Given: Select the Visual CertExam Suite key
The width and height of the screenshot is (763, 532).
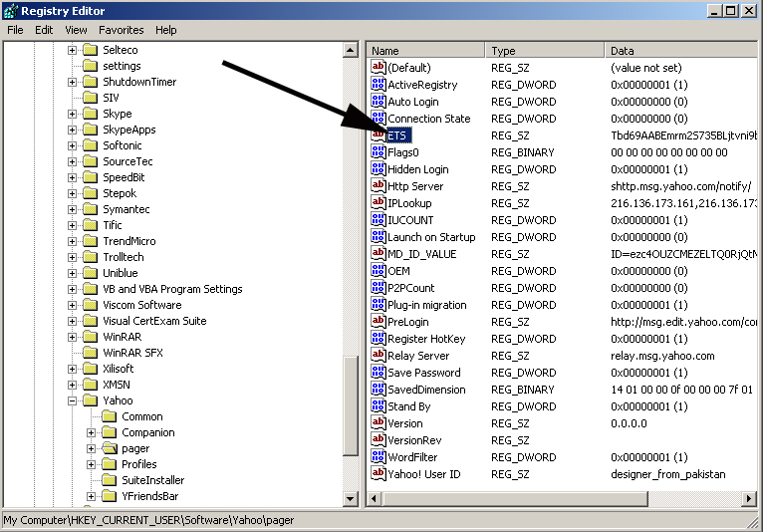Looking at the screenshot, I should [154, 321].
